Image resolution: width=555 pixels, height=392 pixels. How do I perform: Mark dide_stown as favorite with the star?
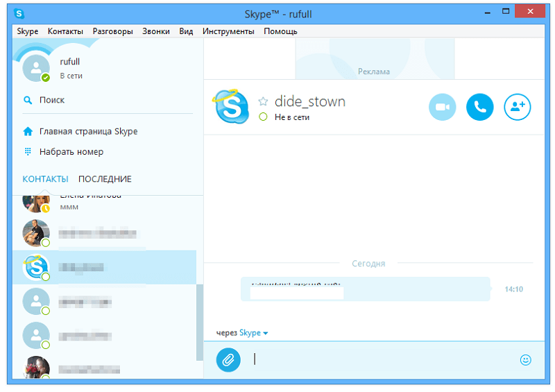263,101
